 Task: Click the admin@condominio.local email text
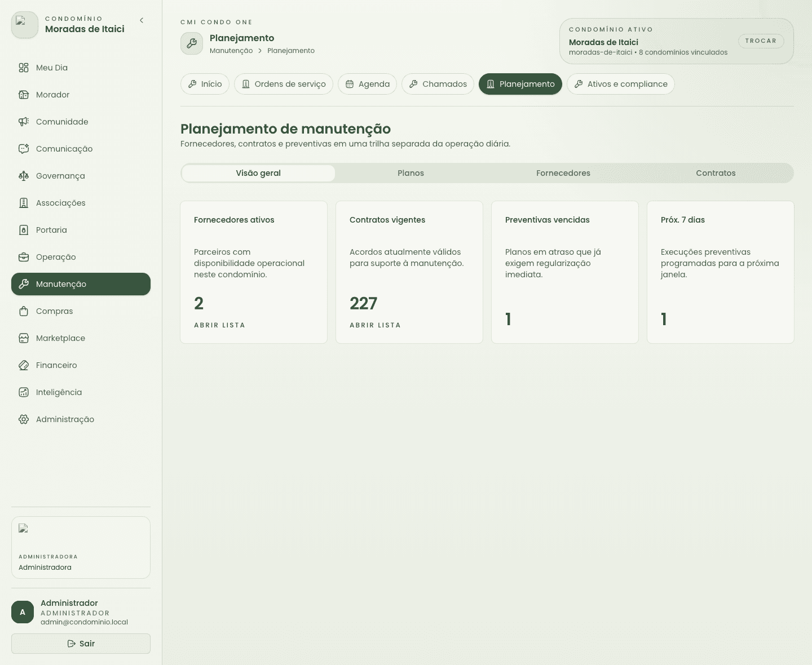(84, 622)
